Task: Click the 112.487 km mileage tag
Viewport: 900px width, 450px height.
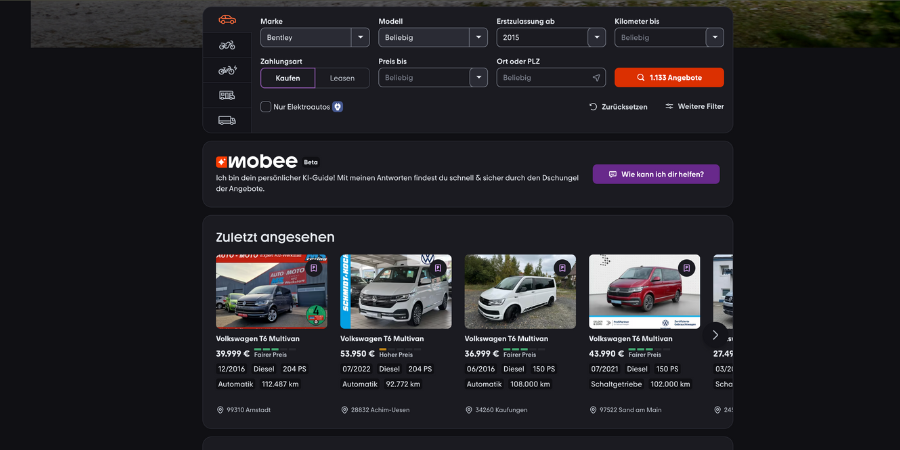Action: pyautogui.click(x=280, y=384)
